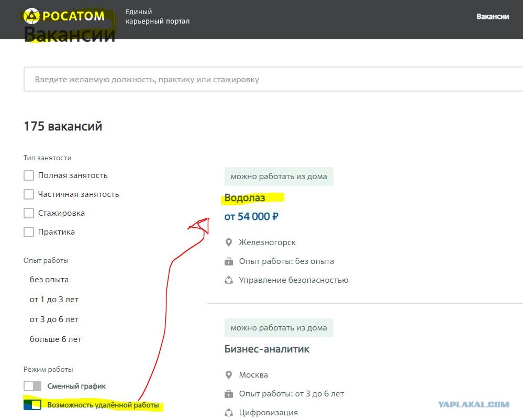
Task: Select experience filter без опыта
Action: [x=49, y=280]
